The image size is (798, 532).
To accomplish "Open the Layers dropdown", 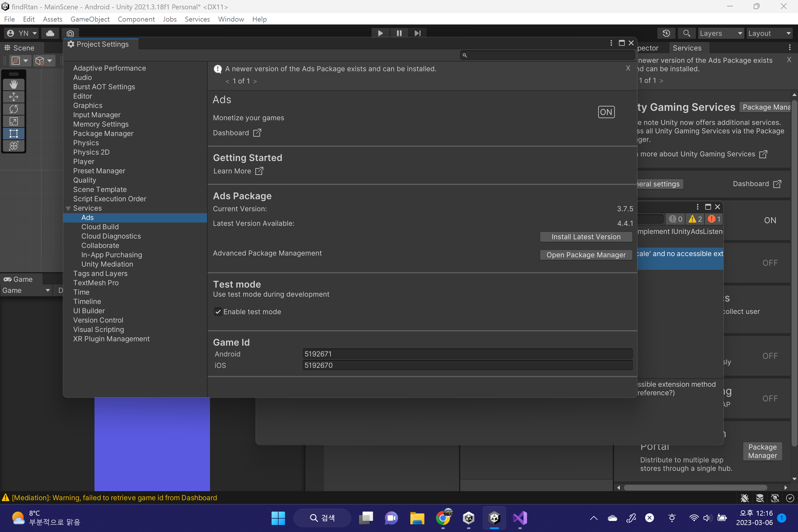I will pyautogui.click(x=720, y=33).
